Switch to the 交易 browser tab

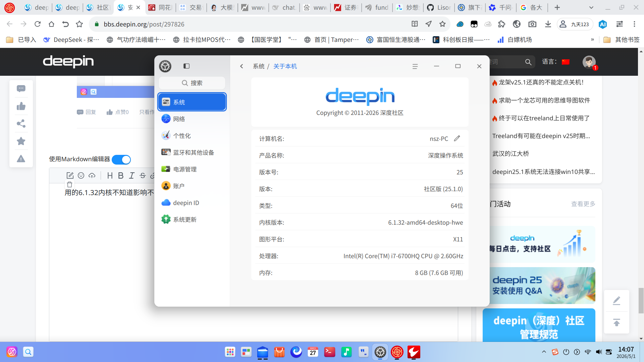[192, 7]
